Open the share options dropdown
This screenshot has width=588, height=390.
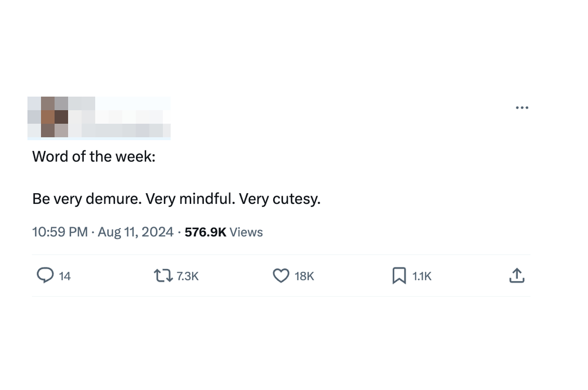click(516, 276)
